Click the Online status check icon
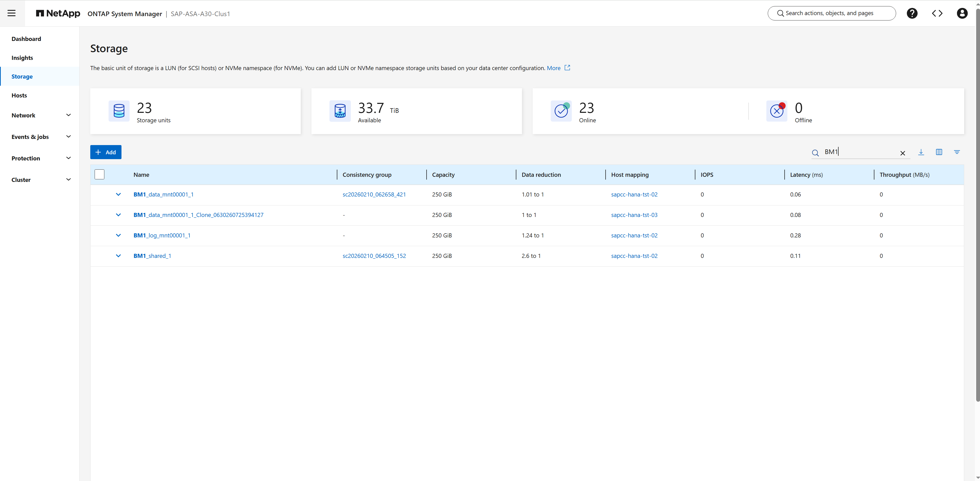980x481 pixels. (561, 111)
